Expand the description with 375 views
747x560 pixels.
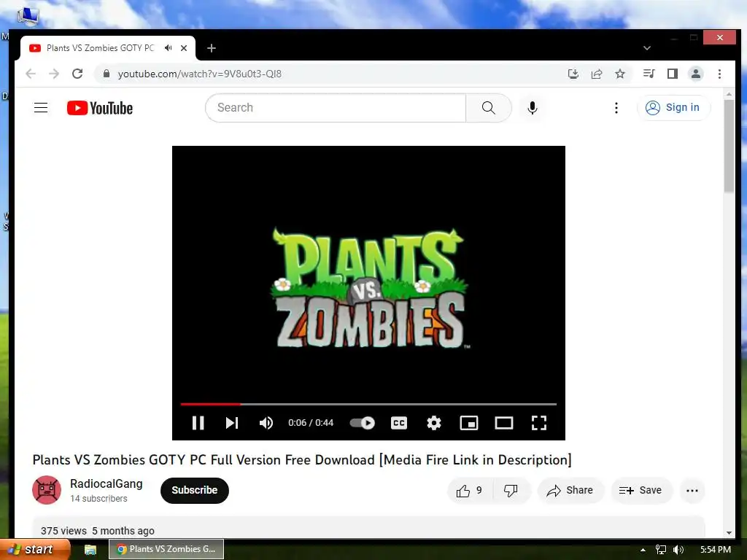[x=368, y=528]
